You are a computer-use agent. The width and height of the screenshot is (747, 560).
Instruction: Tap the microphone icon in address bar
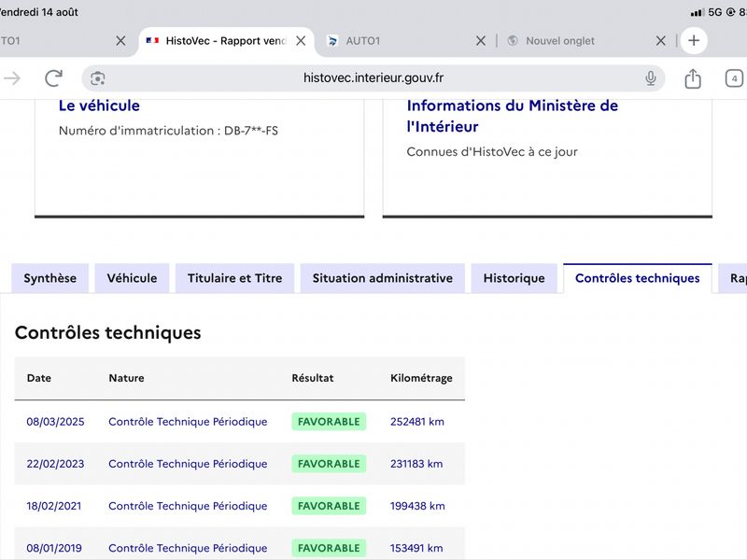coord(650,78)
